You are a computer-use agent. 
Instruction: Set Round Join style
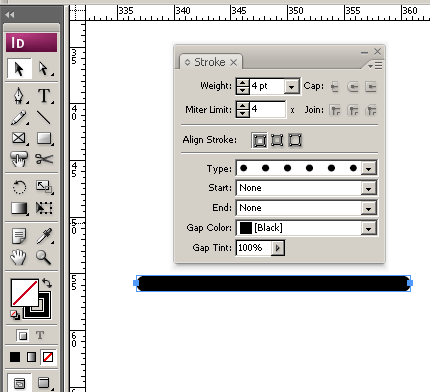(x=353, y=110)
